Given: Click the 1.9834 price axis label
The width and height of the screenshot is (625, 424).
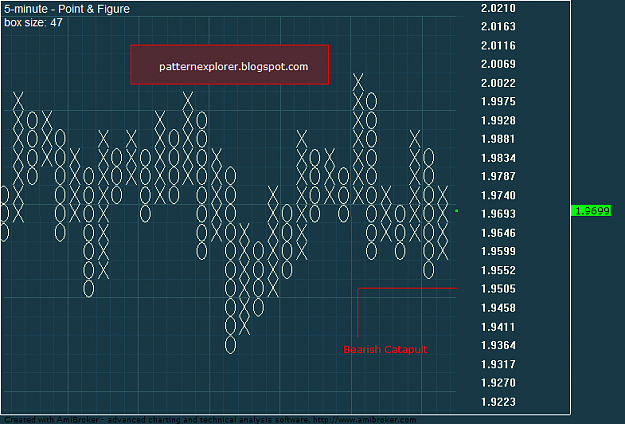Looking at the screenshot, I should click(498, 158).
